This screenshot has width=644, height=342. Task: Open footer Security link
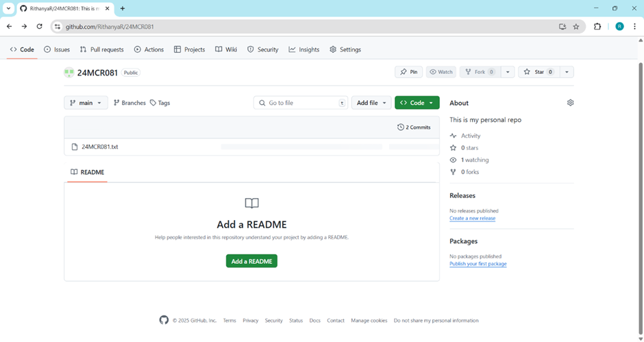click(273, 321)
